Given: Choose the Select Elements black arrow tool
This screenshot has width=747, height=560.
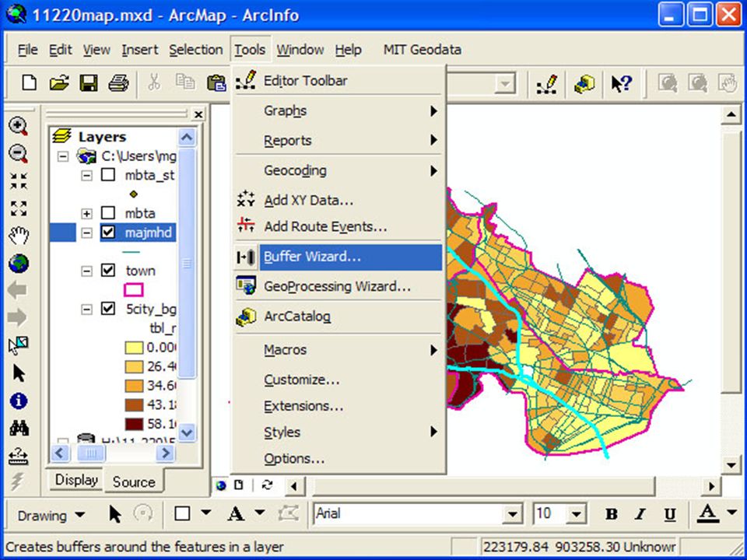Looking at the screenshot, I should (x=19, y=373).
